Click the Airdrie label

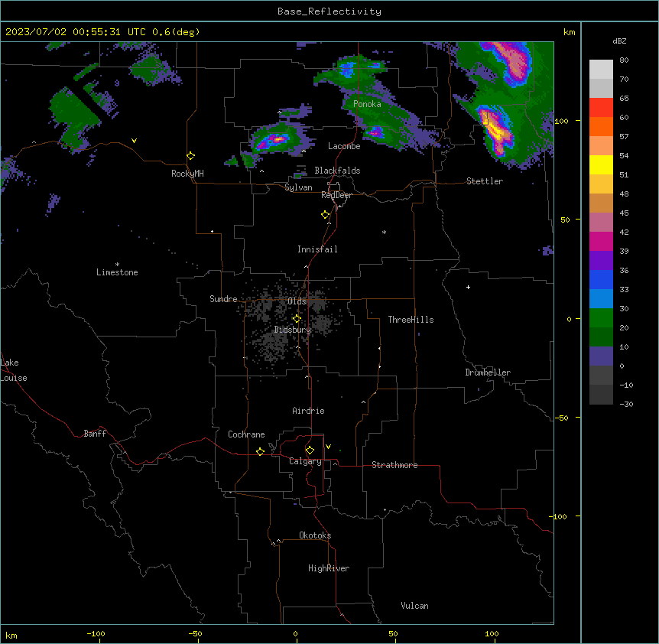tap(308, 411)
